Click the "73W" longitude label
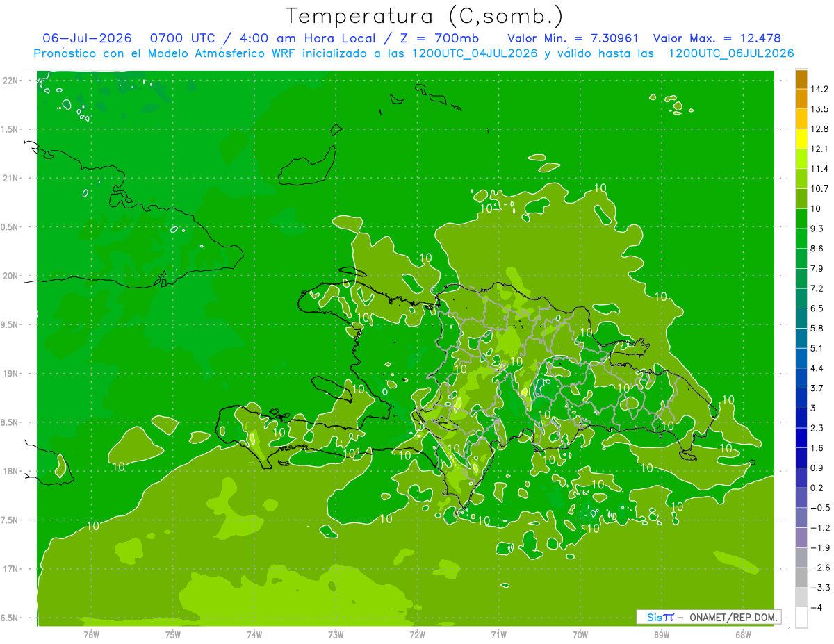 point(336,634)
